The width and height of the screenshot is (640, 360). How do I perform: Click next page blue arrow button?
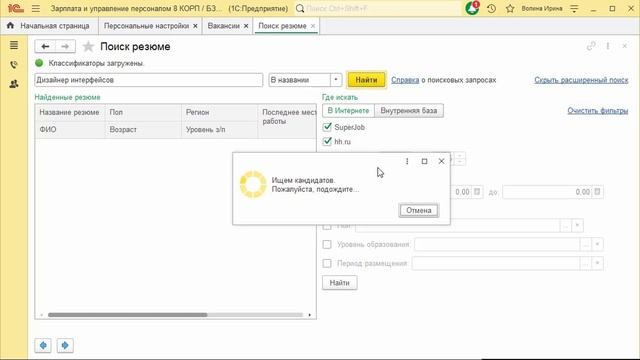65,345
